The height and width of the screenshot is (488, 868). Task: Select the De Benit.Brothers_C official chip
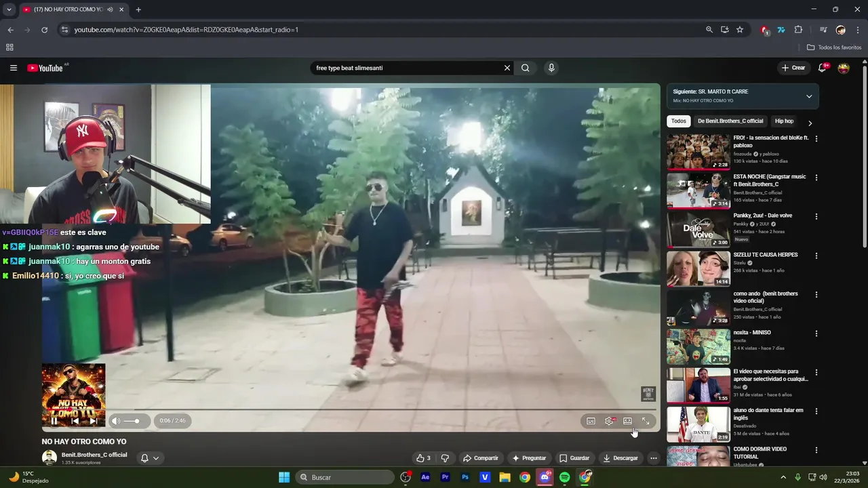click(x=730, y=121)
